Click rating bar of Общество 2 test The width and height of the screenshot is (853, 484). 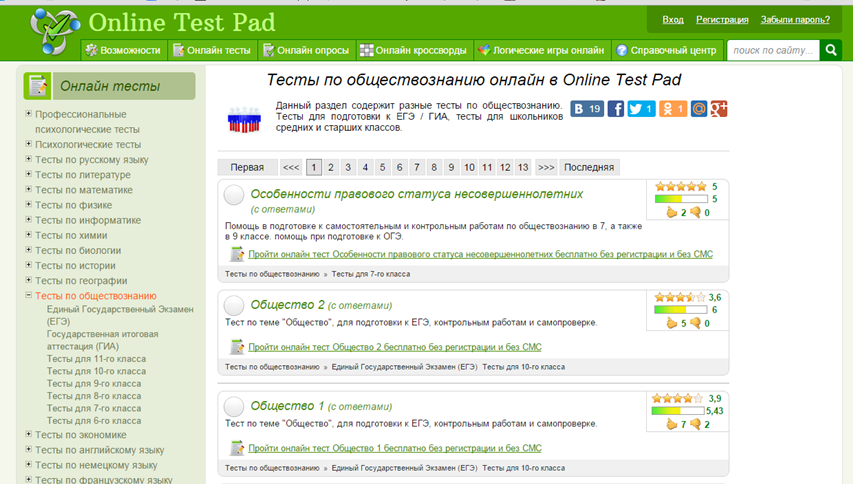coord(681,310)
